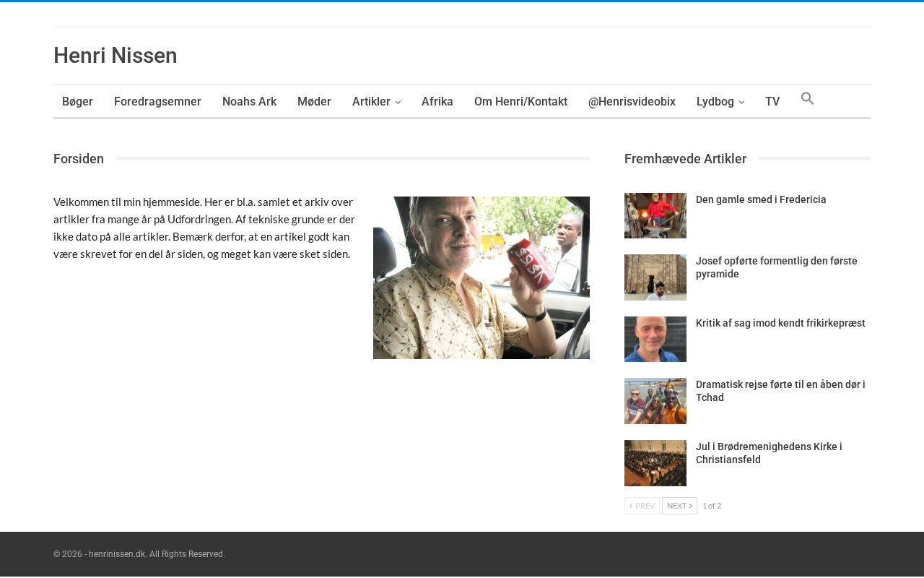This screenshot has height=578, width=924.
Task: Go to Foredragsemner page
Action: [x=157, y=102]
